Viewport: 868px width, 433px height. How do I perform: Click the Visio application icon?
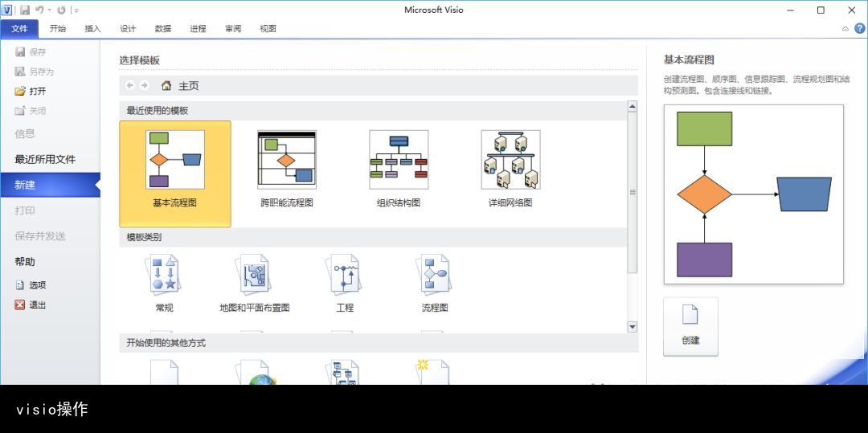tap(6, 10)
